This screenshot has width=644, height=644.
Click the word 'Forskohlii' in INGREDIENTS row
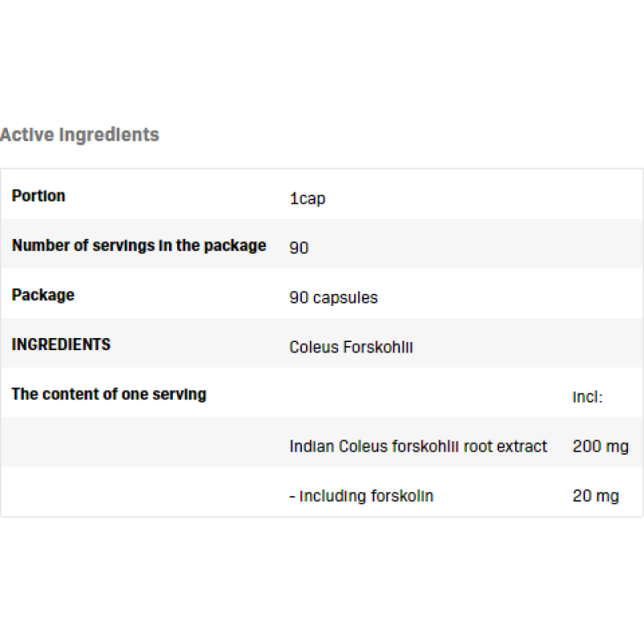click(x=378, y=347)
